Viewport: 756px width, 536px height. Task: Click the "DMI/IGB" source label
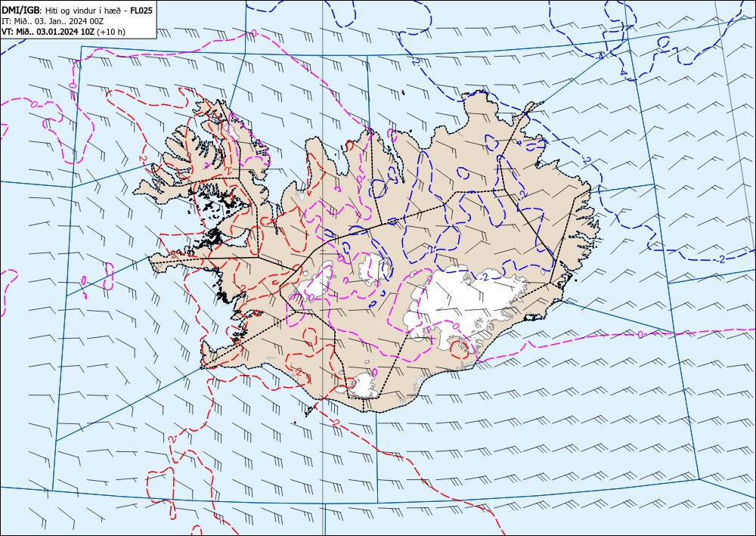[21, 10]
